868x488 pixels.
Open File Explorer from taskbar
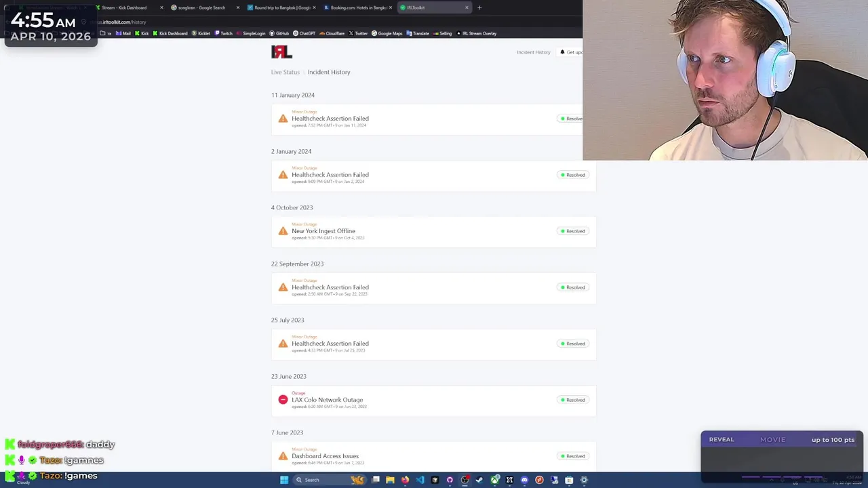pos(390,480)
